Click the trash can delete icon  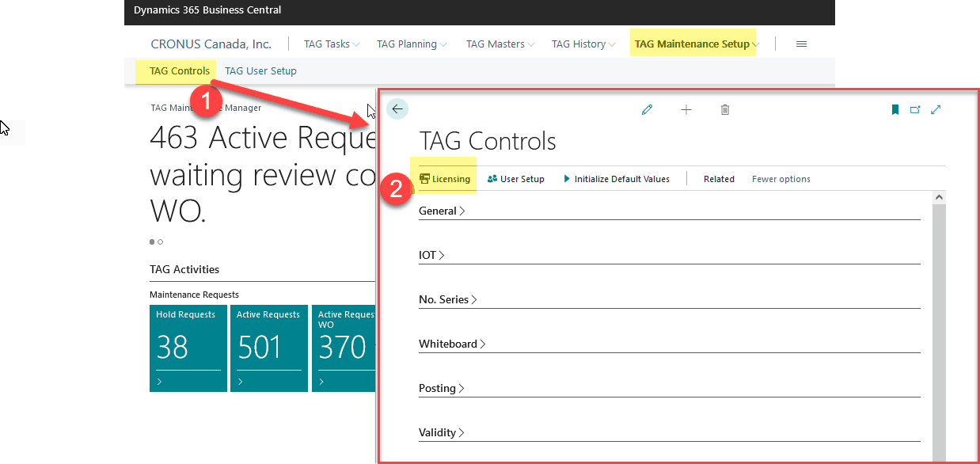724,109
